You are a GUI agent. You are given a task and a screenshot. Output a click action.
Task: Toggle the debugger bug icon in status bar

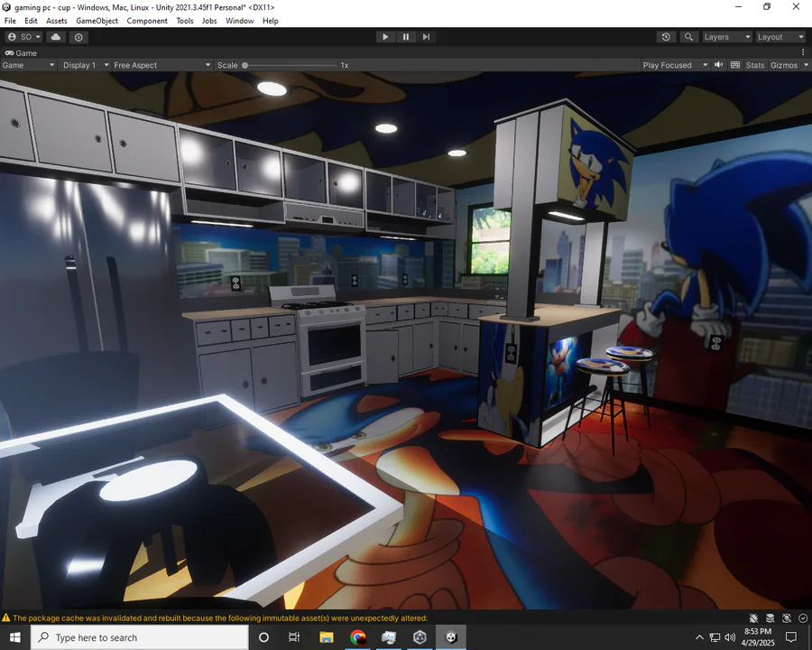click(x=753, y=617)
